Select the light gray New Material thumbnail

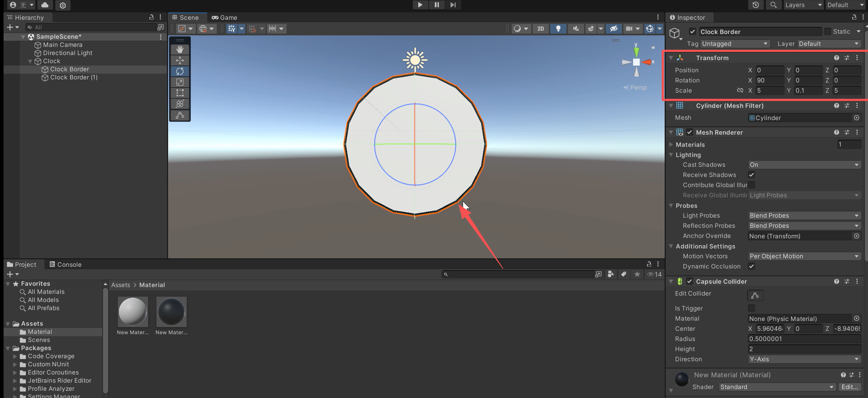tap(133, 312)
